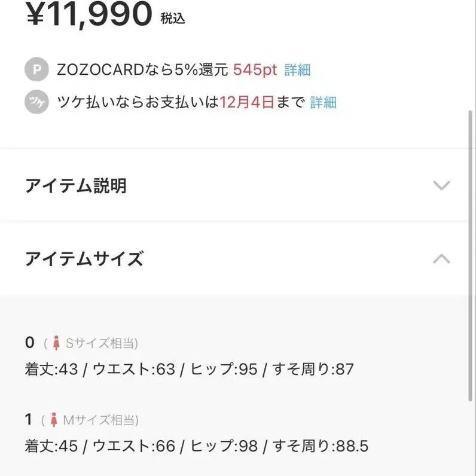Click the woman icon beside Mサイズ相当

point(54,420)
